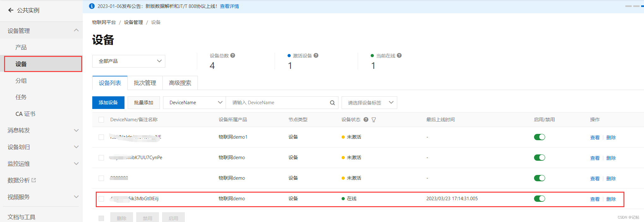Click the back arrow beside 公共实例
Image resolution: width=644 pixels, height=222 pixels.
[x=11, y=10]
